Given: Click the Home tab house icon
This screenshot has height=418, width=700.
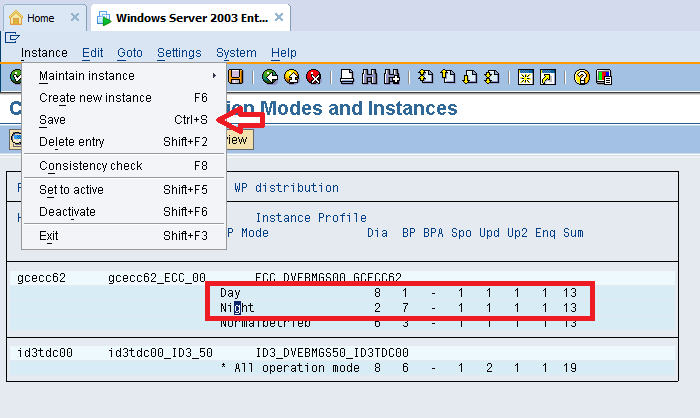Looking at the screenshot, I should pyautogui.click(x=16, y=18).
